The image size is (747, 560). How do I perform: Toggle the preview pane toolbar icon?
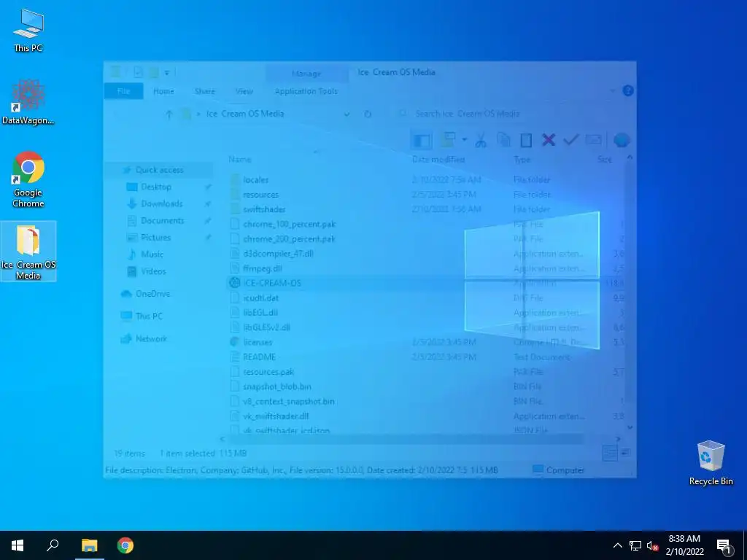click(422, 141)
